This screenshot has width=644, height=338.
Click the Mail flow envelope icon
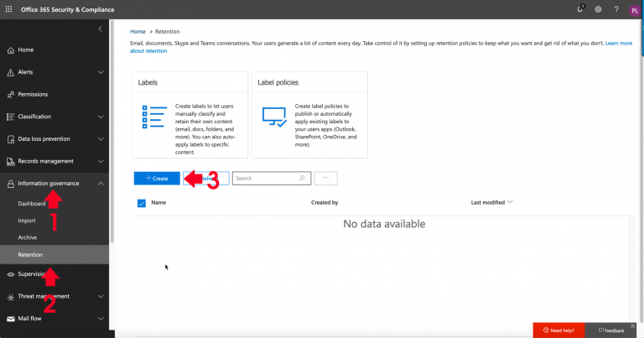pyautogui.click(x=11, y=319)
